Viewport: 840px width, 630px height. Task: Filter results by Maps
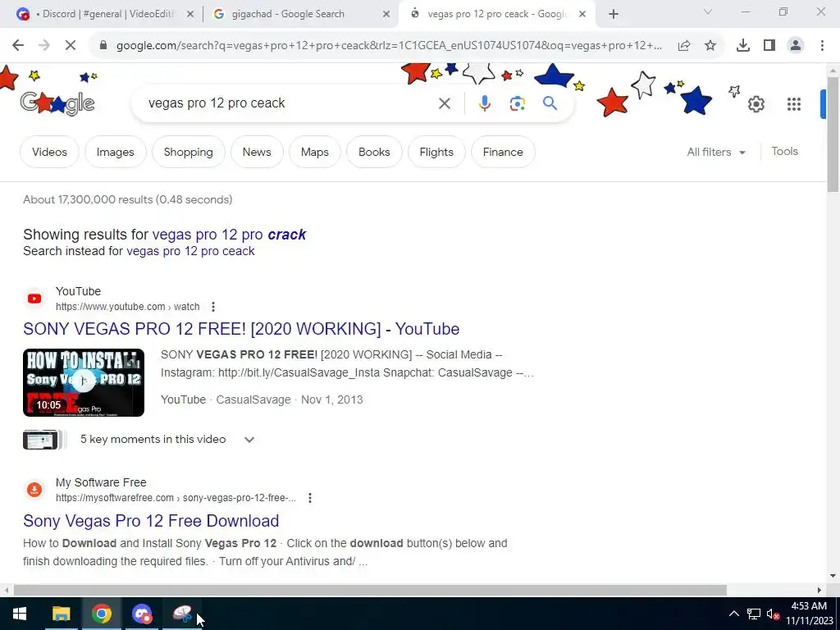[314, 152]
